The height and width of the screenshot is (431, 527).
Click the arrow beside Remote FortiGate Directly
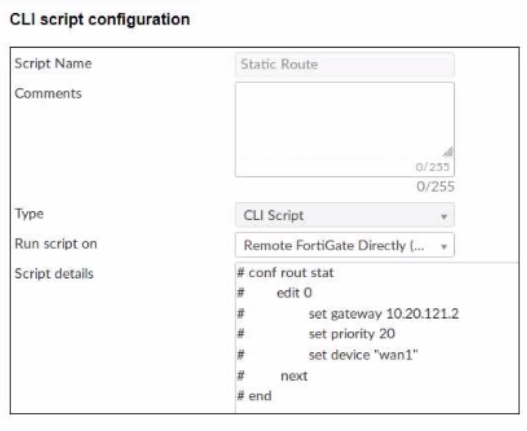444,246
